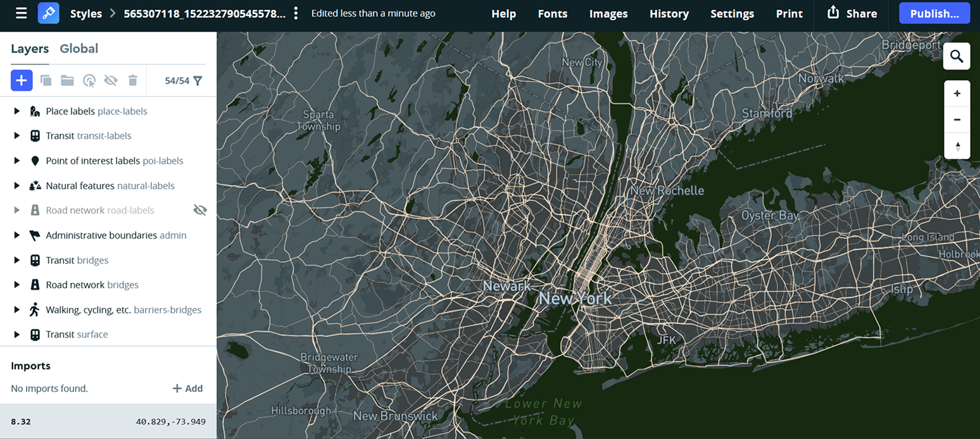The height and width of the screenshot is (439, 980).
Task: Add an import via the Add link
Action: point(187,388)
